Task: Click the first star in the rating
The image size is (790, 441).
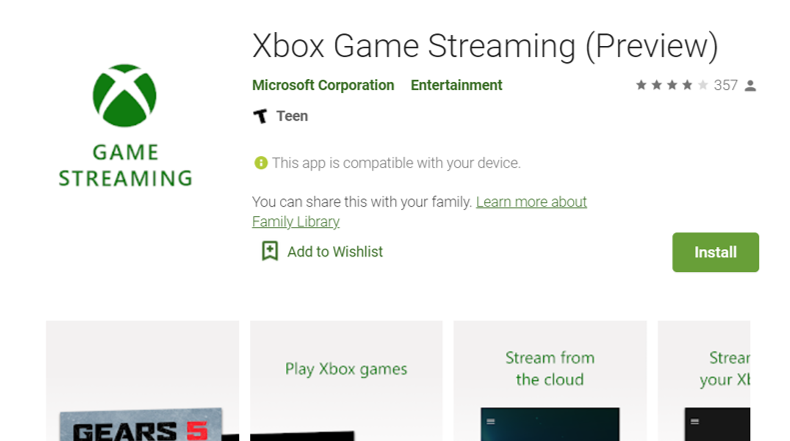Action: tap(641, 86)
